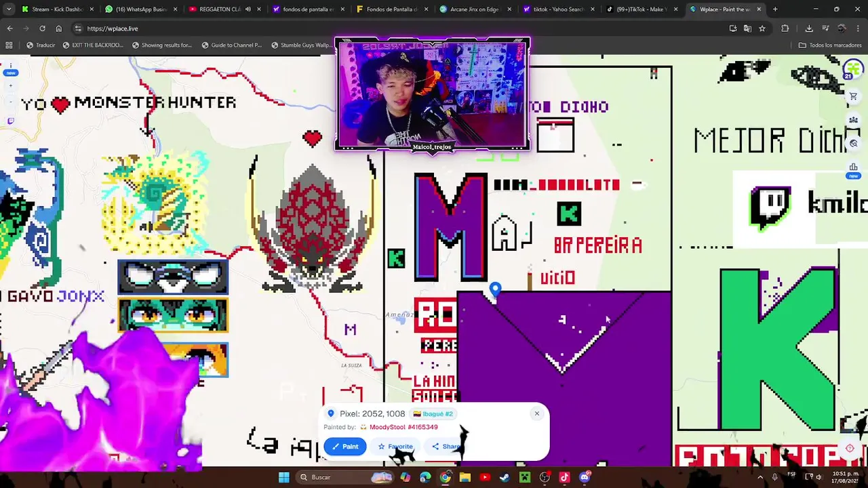Close the Wplace browser tab
The width and height of the screenshot is (868, 488).
click(x=759, y=9)
